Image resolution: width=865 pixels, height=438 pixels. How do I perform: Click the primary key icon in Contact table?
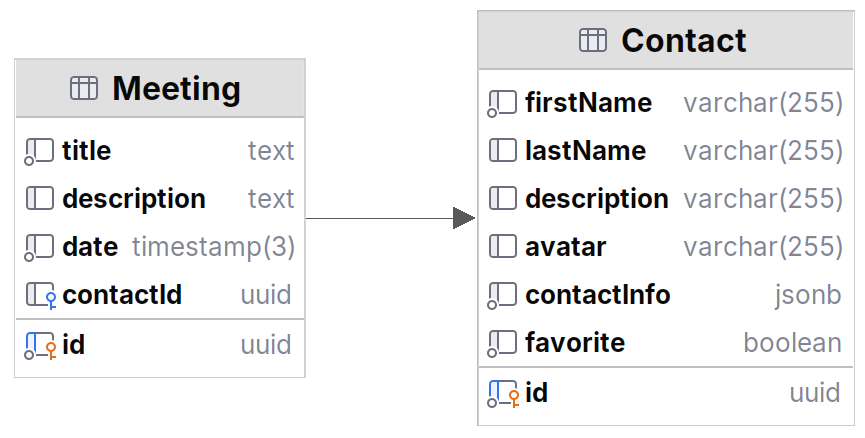click(503, 393)
